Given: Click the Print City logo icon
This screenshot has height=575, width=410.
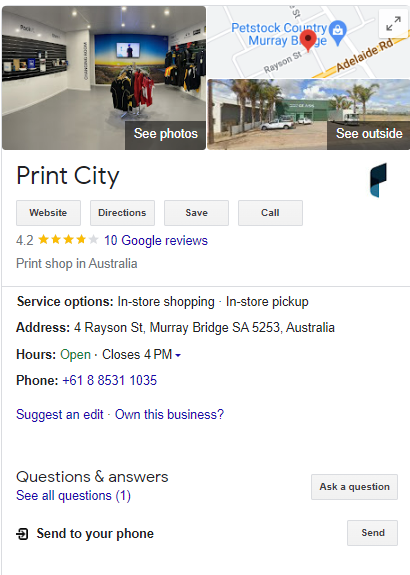Looking at the screenshot, I should (378, 180).
